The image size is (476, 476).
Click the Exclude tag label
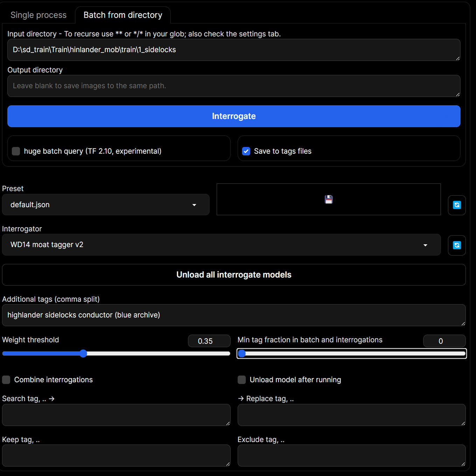click(261, 440)
